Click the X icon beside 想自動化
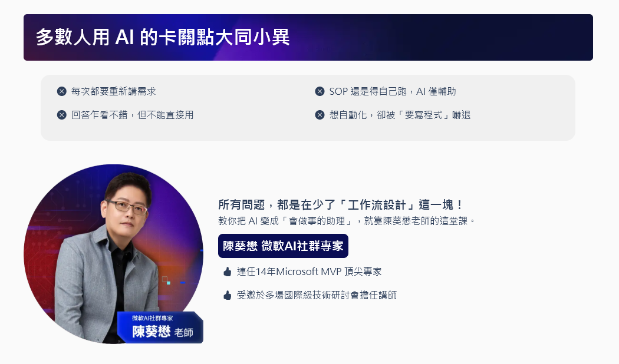This screenshot has height=364, width=619. tap(320, 115)
